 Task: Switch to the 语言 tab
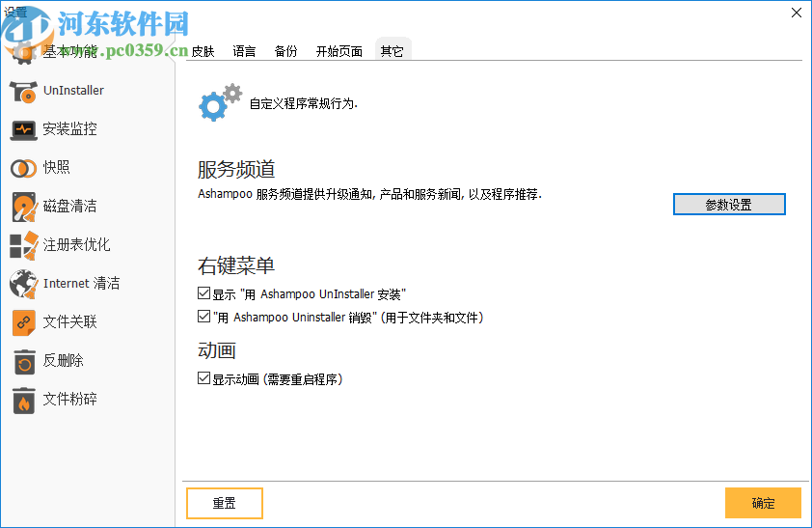244,51
